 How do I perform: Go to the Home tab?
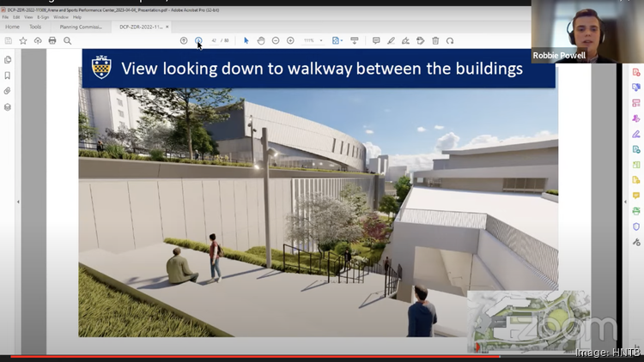tap(12, 27)
